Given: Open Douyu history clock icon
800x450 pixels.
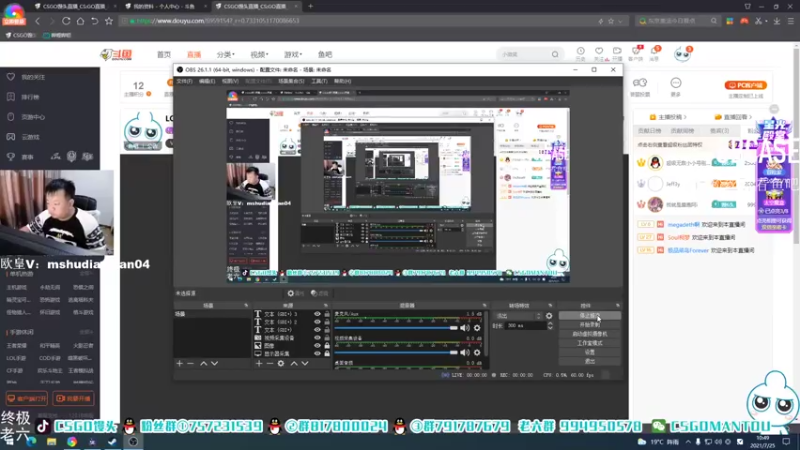Looking at the screenshot, I should click(x=581, y=51).
